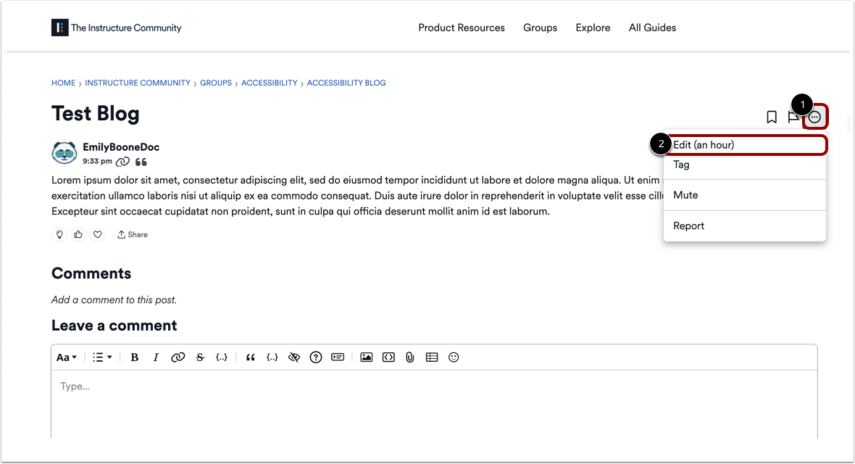
Task: Insert code block icon right after blockquote
Action: (x=272, y=357)
